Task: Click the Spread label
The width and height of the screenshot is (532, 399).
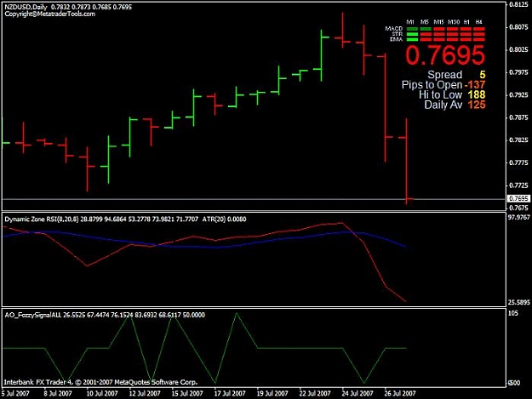Action: pos(445,75)
